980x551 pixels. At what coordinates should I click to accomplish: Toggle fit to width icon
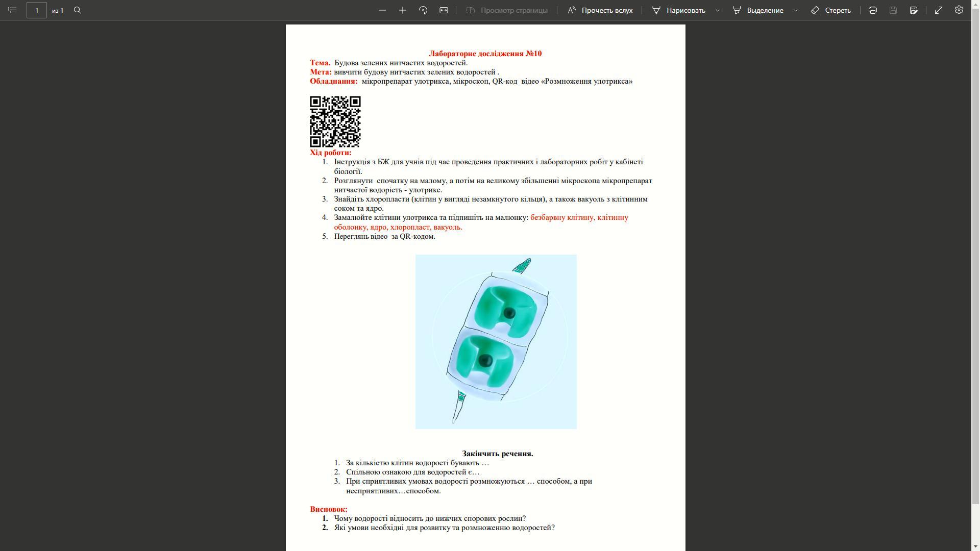[x=444, y=10]
